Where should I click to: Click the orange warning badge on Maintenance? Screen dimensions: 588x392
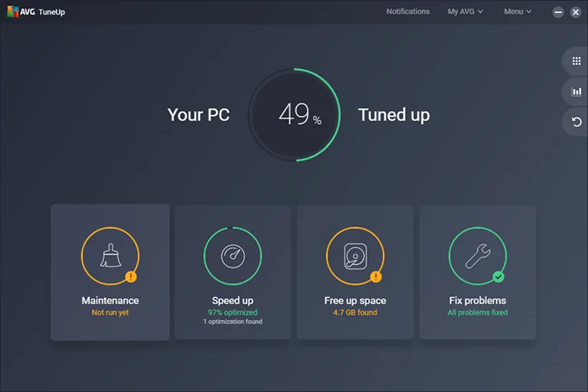click(131, 277)
